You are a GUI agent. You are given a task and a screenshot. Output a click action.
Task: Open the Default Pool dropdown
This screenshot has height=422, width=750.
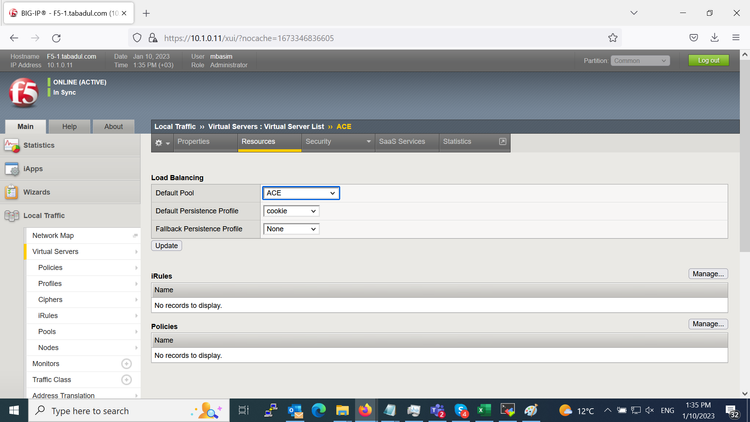301,193
